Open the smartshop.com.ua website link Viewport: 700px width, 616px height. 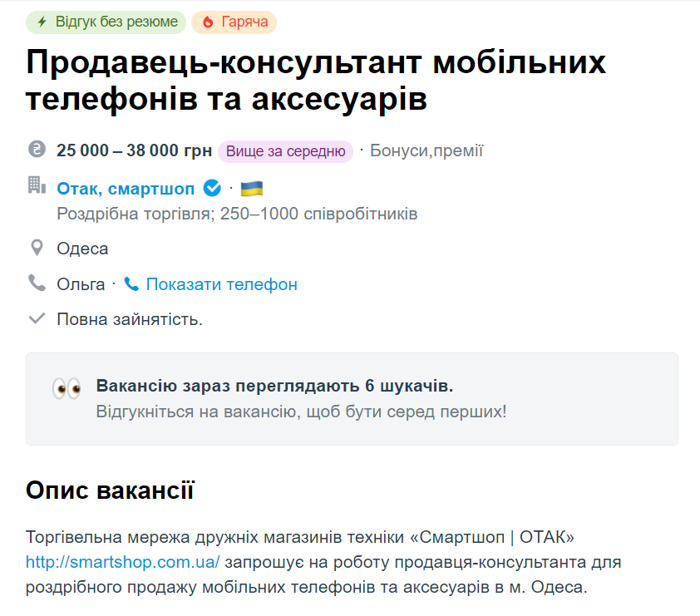click(123, 562)
